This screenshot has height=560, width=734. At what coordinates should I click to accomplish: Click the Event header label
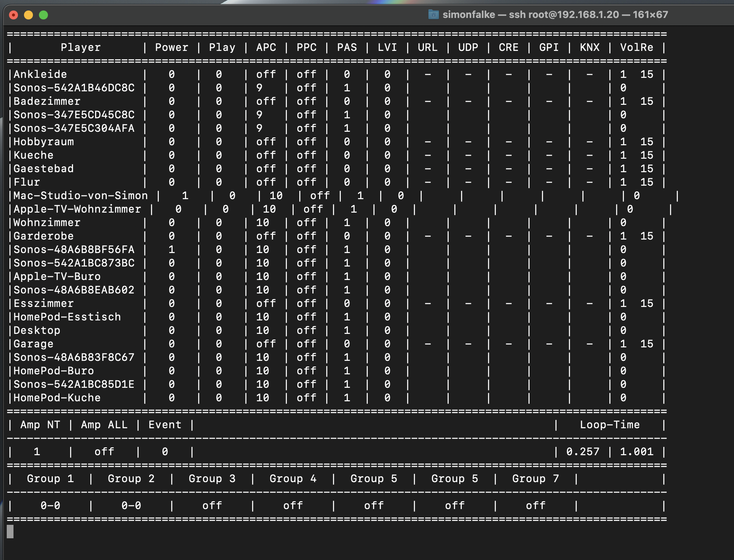pos(165,425)
